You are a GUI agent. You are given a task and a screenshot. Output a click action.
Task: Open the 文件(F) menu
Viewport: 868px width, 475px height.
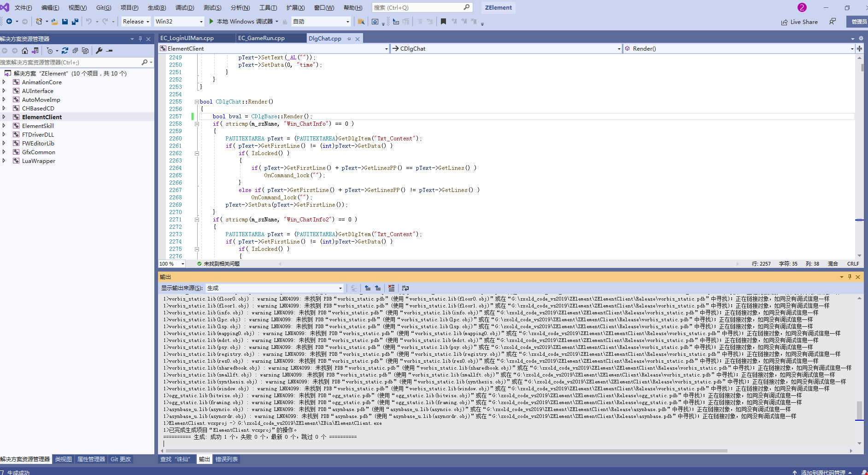pyautogui.click(x=23, y=7)
